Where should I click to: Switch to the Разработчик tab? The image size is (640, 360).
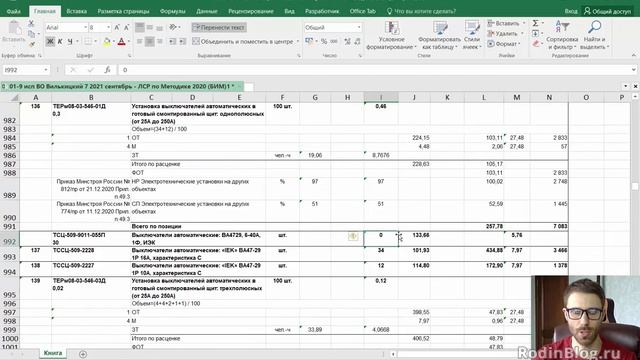click(x=322, y=11)
